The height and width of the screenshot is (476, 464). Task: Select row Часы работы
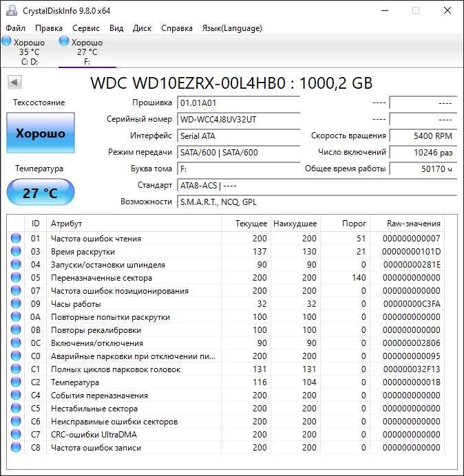click(226, 303)
